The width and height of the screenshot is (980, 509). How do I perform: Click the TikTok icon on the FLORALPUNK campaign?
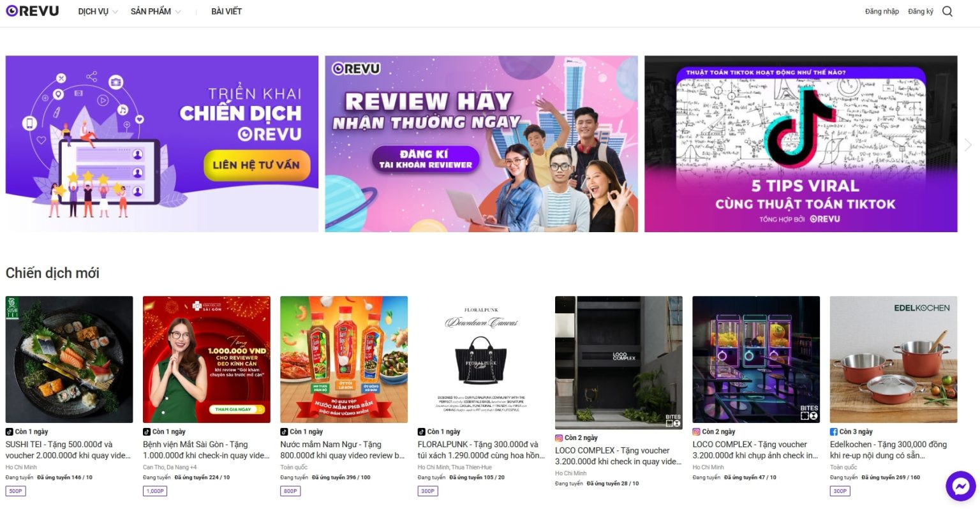point(422,432)
